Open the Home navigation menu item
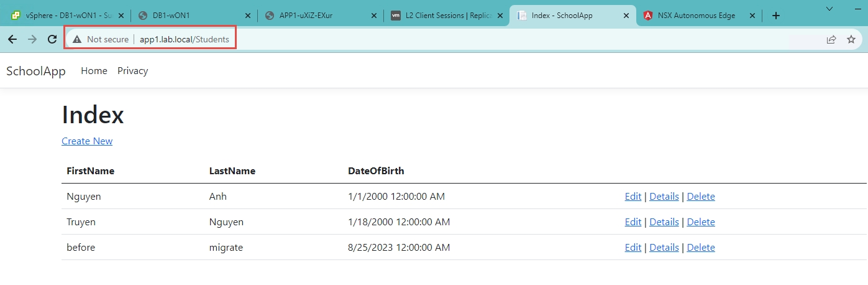Image resolution: width=868 pixels, height=285 pixels. [94, 71]
